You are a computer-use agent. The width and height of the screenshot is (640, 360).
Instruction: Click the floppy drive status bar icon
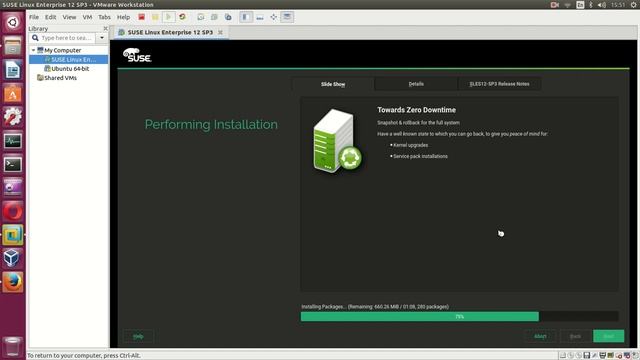click(587, 356)
